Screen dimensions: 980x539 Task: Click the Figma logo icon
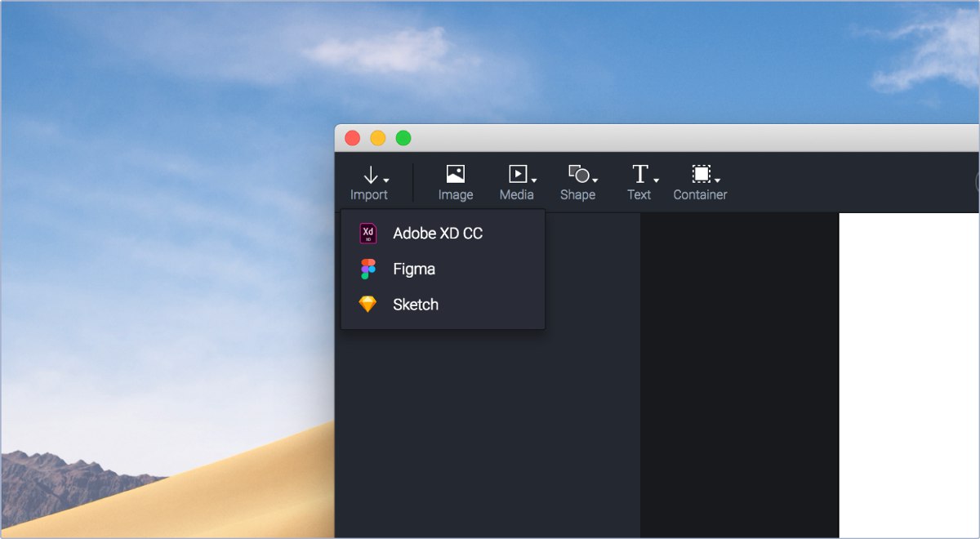(368, 269)
